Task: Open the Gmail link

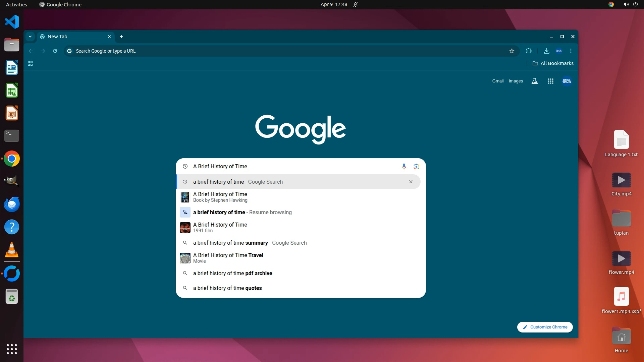Action: pos(498,81)
